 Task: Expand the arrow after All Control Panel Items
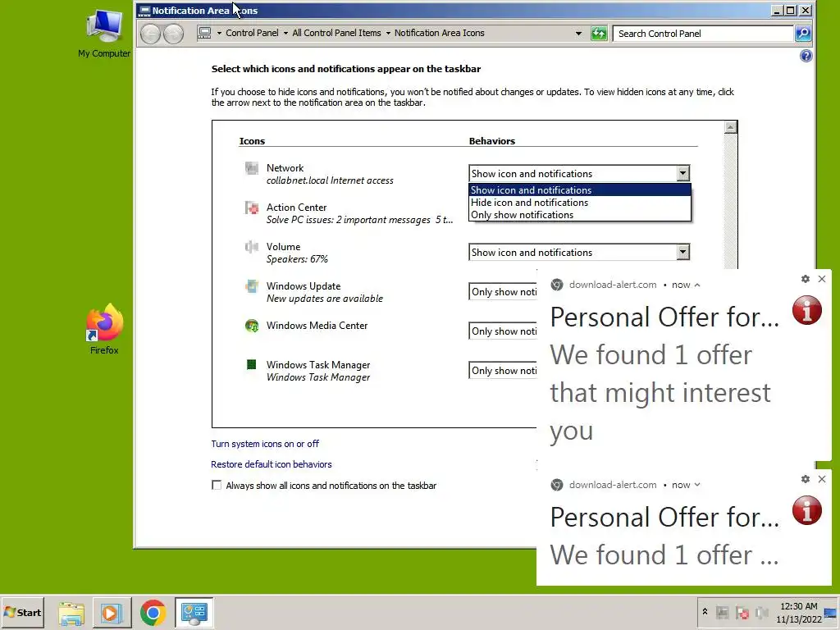click(x=388, y=33)
